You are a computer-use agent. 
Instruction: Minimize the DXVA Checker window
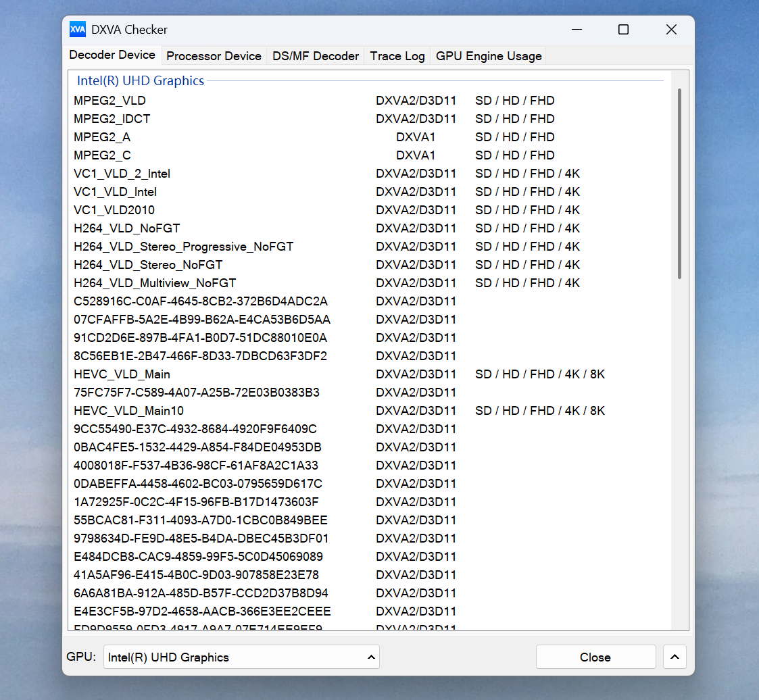pyautogui.click(x=577, y=30)
